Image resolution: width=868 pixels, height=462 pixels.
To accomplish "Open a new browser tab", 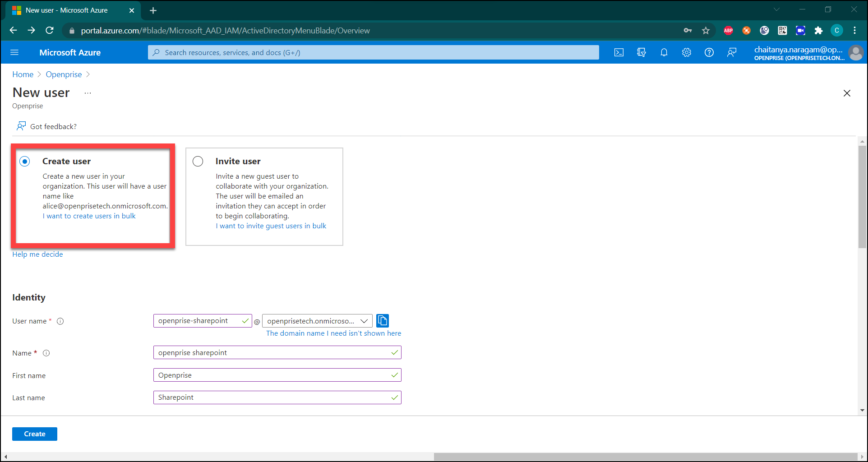I will click(153, 10).
